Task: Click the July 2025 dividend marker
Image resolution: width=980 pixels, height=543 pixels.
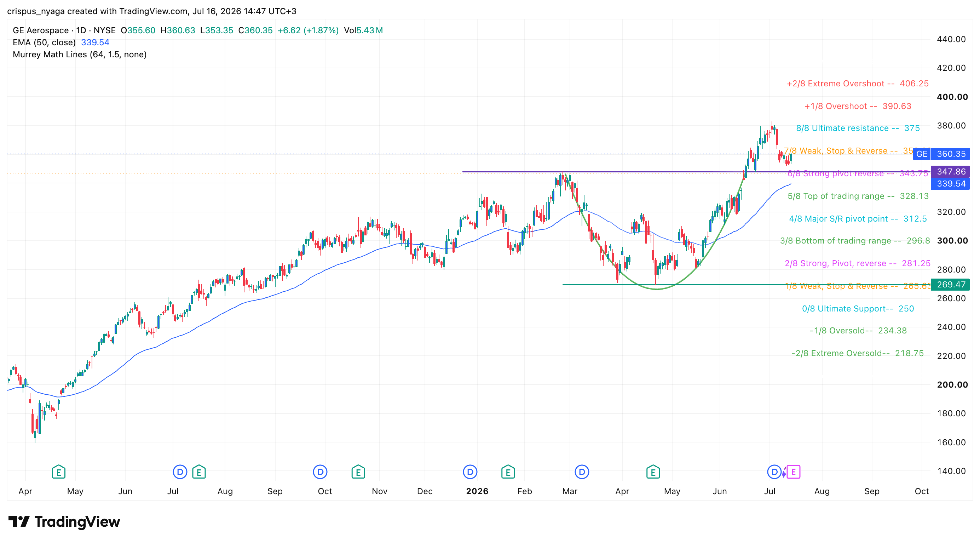Action: (180, 472)
